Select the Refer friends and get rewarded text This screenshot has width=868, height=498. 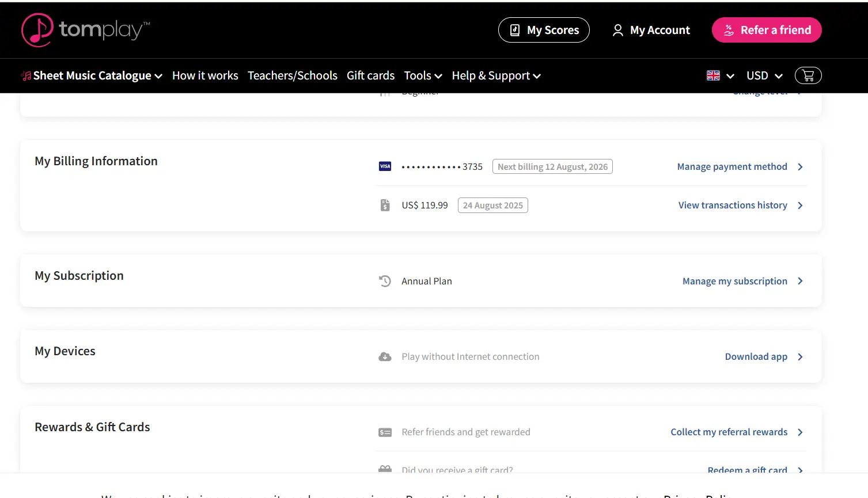(466, 432)
